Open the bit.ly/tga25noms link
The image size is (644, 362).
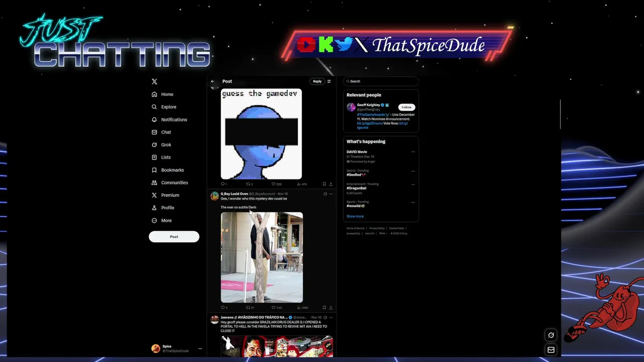(370, 123)
